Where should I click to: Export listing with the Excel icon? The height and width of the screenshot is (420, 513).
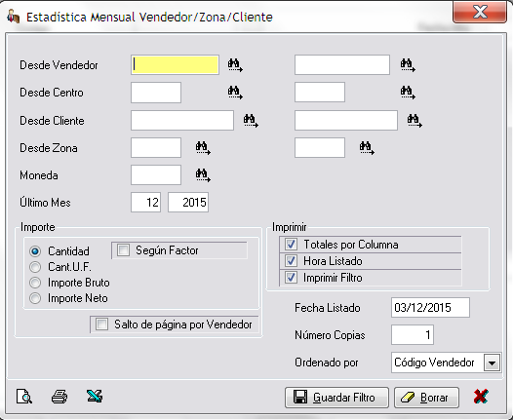pos(95,397)
